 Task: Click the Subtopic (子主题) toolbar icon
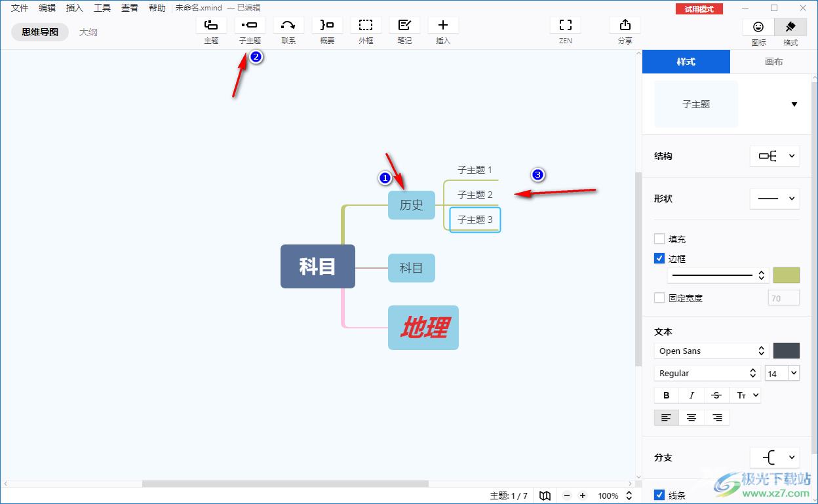(250, 26)
